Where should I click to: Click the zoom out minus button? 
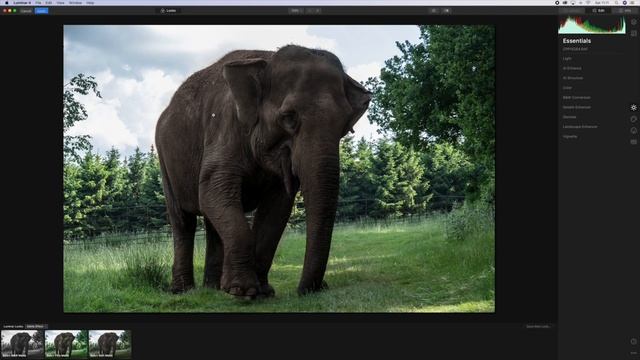[309, 11]
